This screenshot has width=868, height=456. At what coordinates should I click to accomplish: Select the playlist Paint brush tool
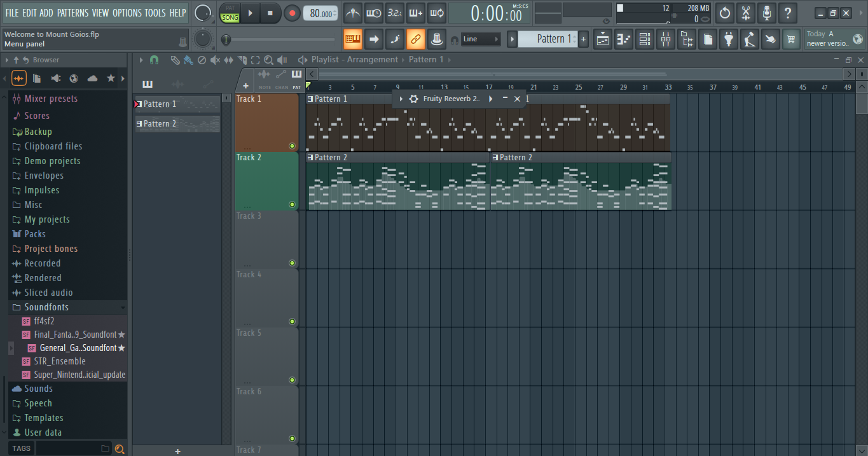pos(188,60)
